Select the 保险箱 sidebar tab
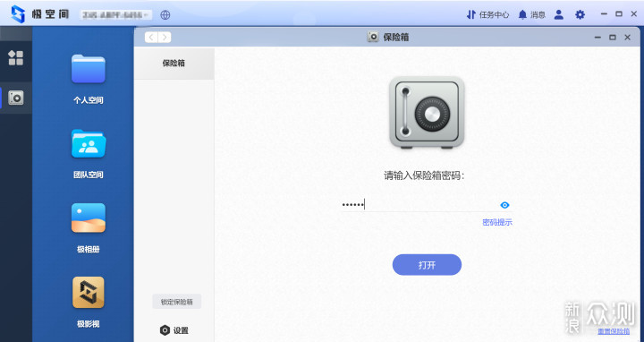Image resolution: width=644 pixels, height=342 pixels. (174, 64)
